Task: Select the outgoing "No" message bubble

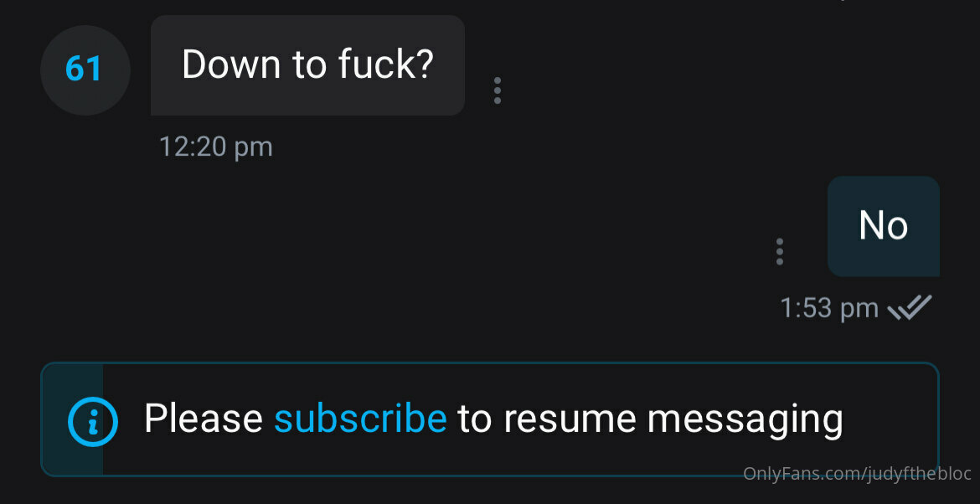Action: [883, 226]
